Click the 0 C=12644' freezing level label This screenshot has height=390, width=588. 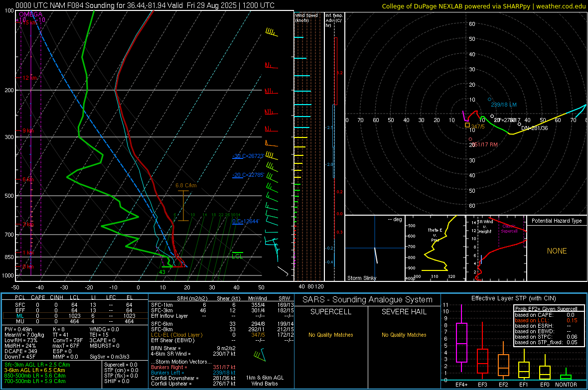pyautogui.click(x=246, y=221)
